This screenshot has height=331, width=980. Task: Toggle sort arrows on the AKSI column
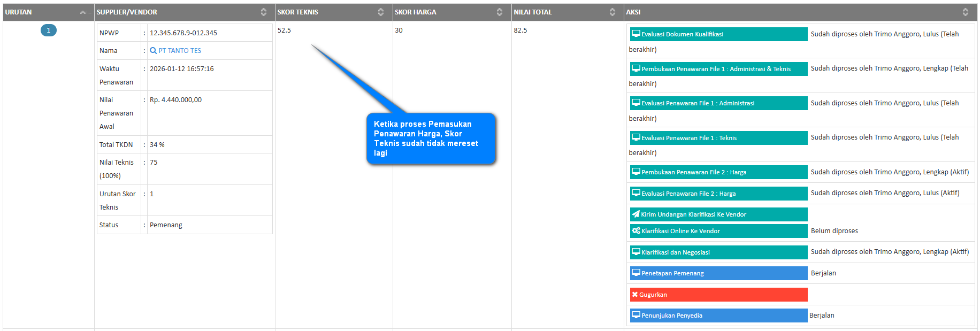pos(965,12)
